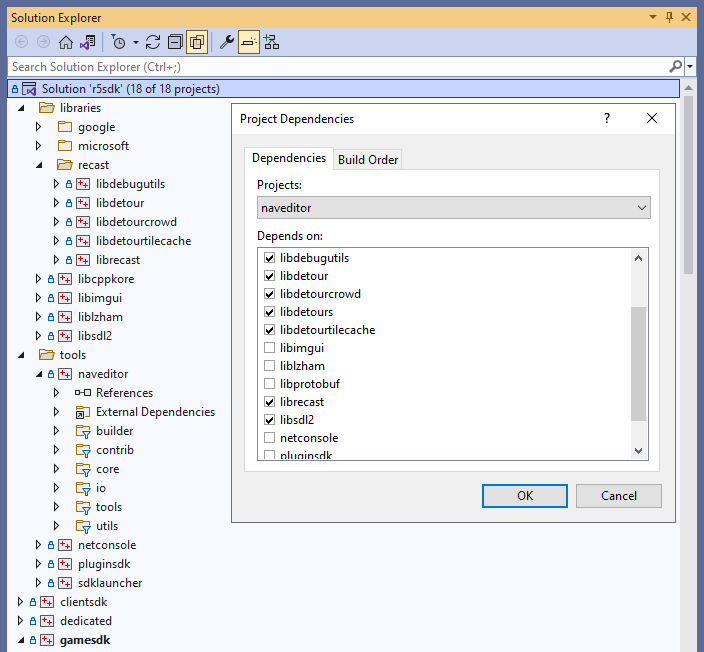This screenshot has width=704, height=652.
Task: Switch to the Build Order tab
Action: tap(368, 159)
